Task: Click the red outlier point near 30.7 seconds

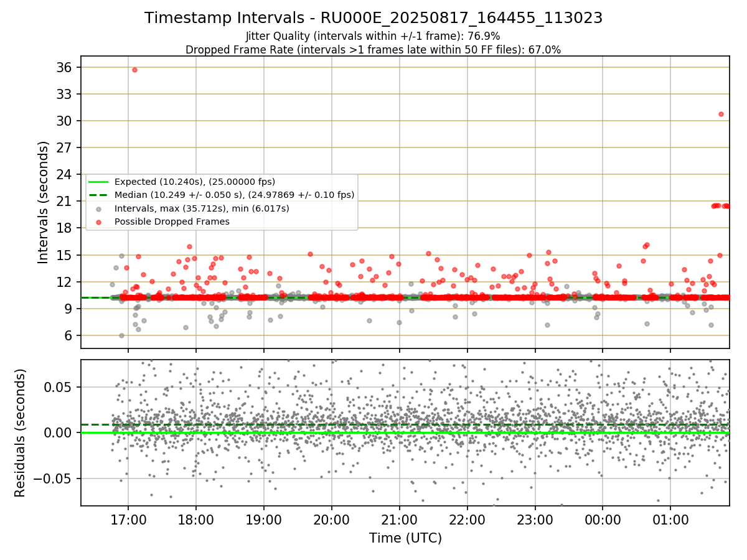Action: 721,114
